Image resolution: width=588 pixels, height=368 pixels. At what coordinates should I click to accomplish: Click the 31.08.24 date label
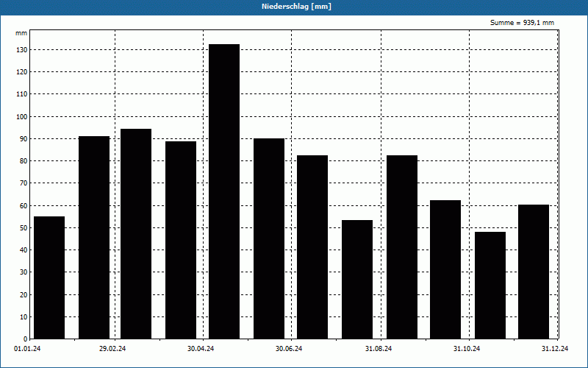pyautogui.click(x=379, y=349)
